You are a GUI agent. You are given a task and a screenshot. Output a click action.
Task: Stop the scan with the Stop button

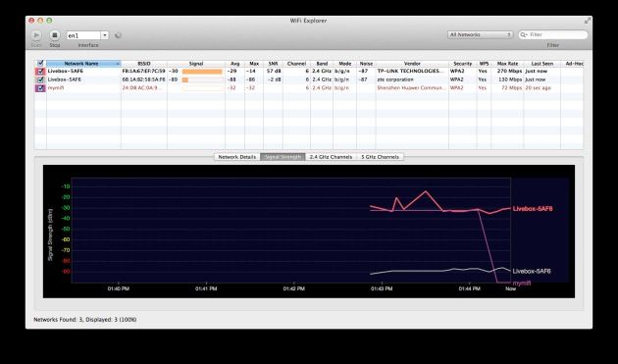point(55,35)
